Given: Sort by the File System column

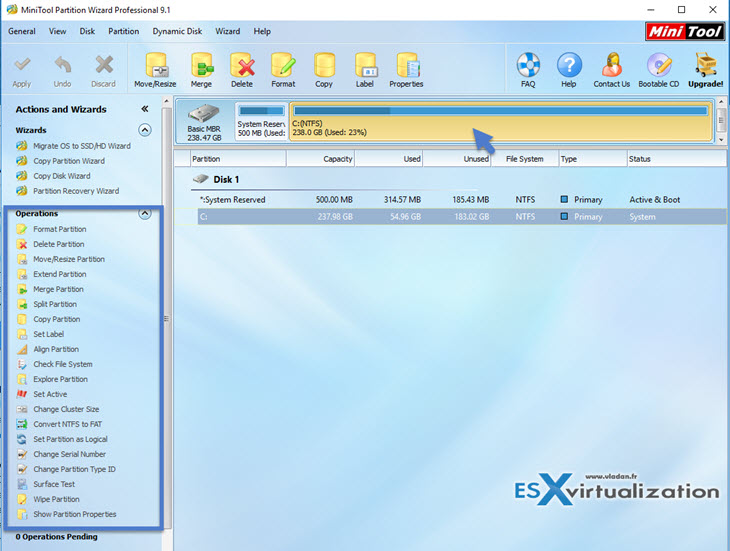Looking at the screenshot, I should pos(525,159).
